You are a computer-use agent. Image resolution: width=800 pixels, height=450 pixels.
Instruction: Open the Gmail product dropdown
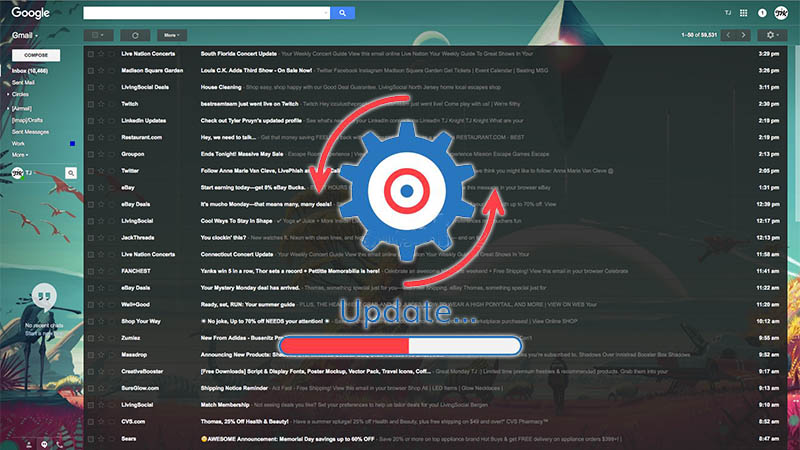(24, 35)
